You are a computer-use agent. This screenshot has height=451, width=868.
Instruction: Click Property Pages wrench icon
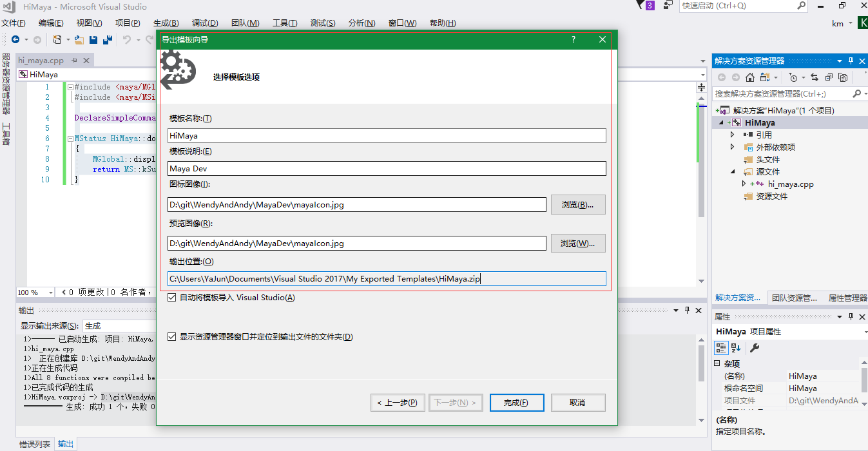[755, 348]
